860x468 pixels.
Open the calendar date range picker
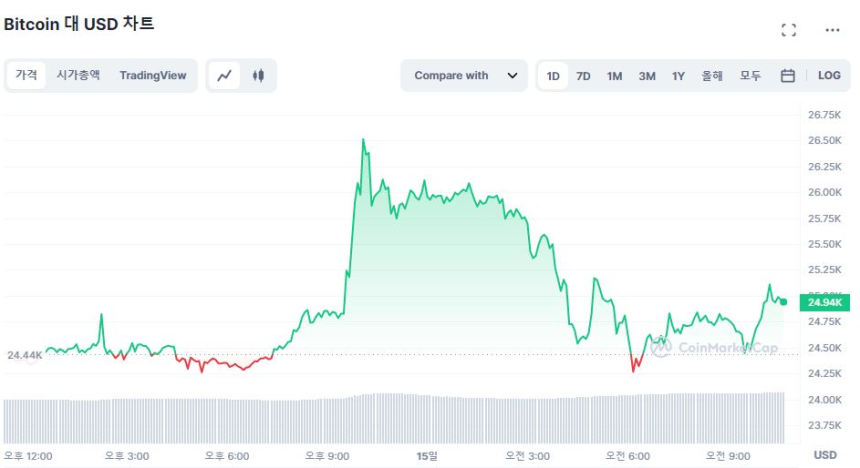point(787,75)
